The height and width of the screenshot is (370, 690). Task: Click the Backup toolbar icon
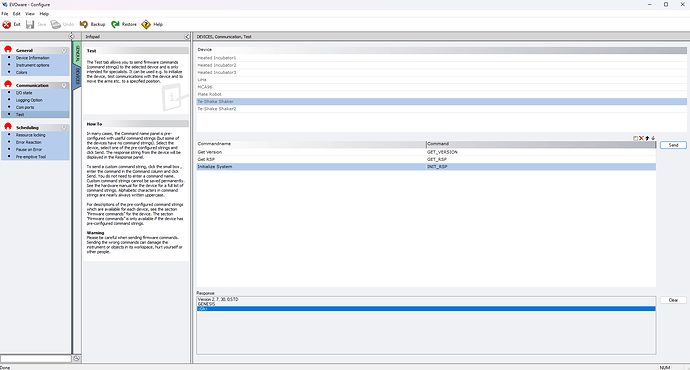click(x=84, y=25)
